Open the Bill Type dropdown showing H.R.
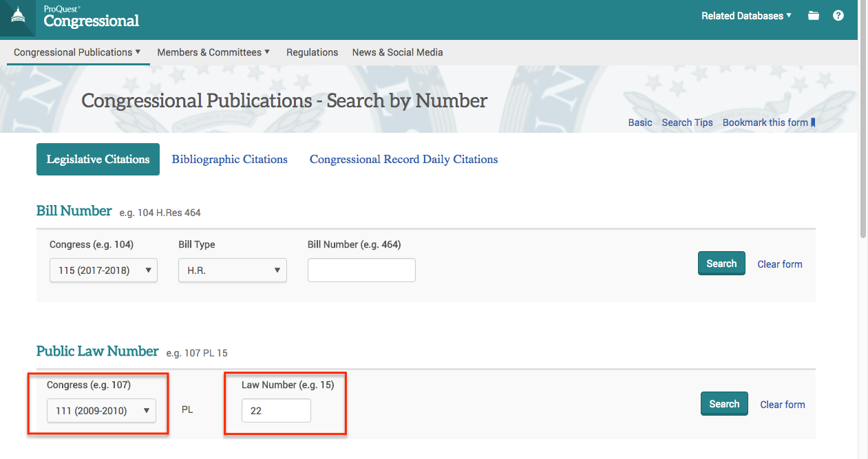868x459 pixels. 233,270
